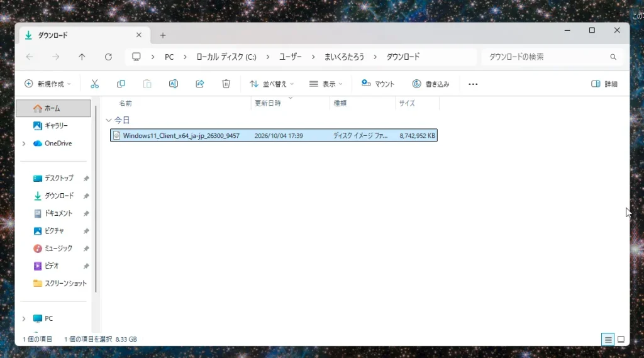
Task: Switch to details list view icon
Action: (608, 339)
